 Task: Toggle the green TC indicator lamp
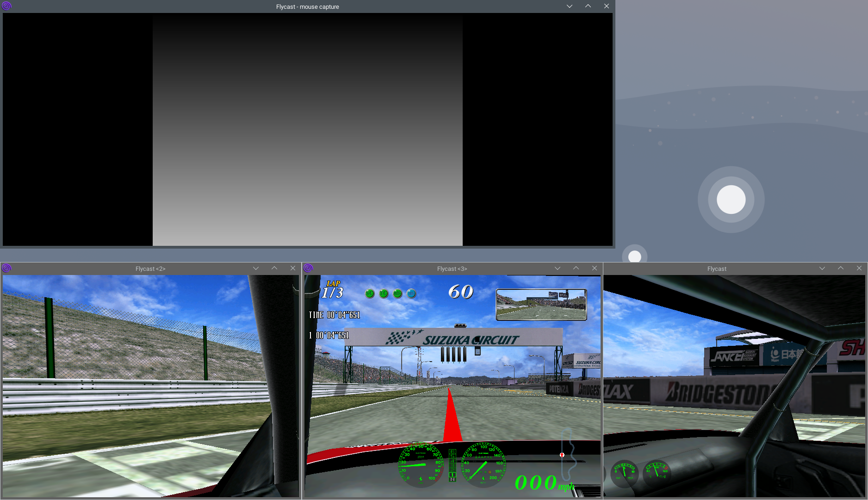click(x=384, y=293)
